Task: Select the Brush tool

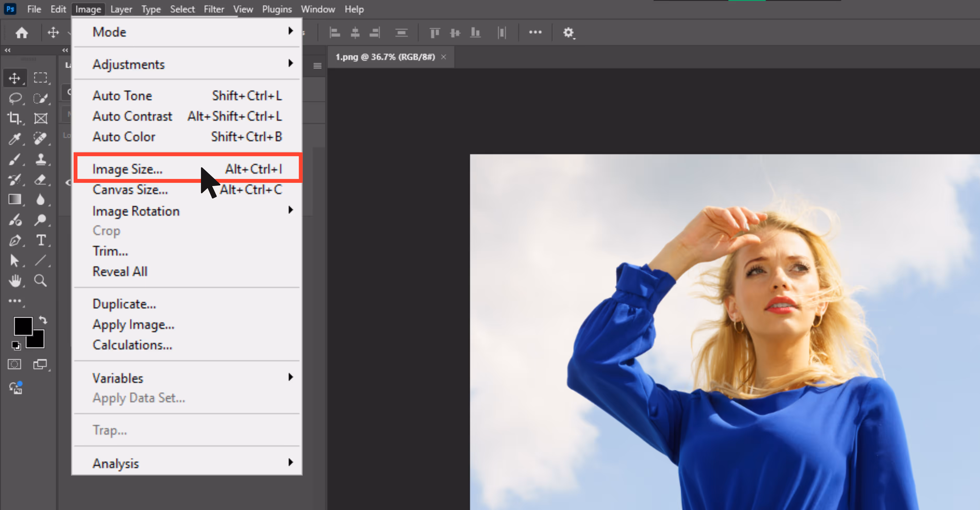Action: 15,159
